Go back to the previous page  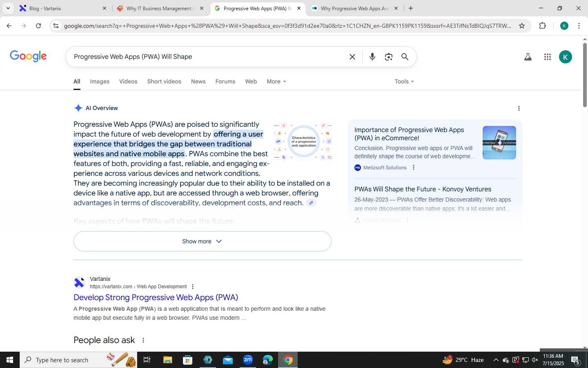point(9,26)
